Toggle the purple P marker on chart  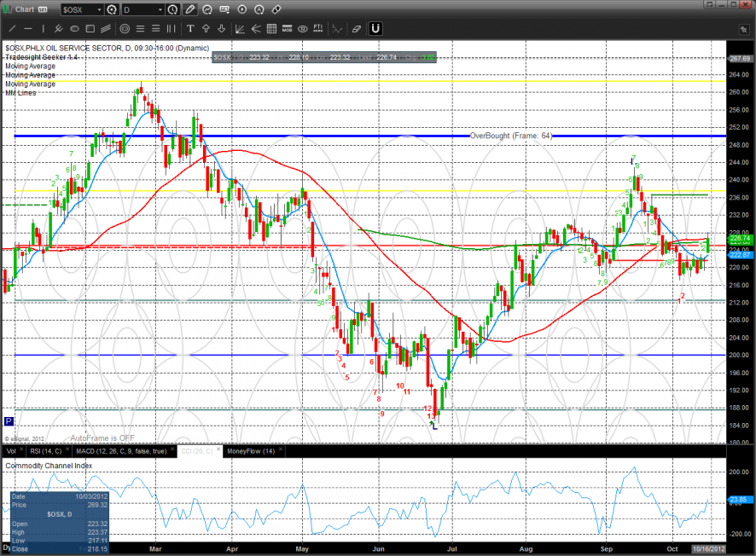coord(9,421)
